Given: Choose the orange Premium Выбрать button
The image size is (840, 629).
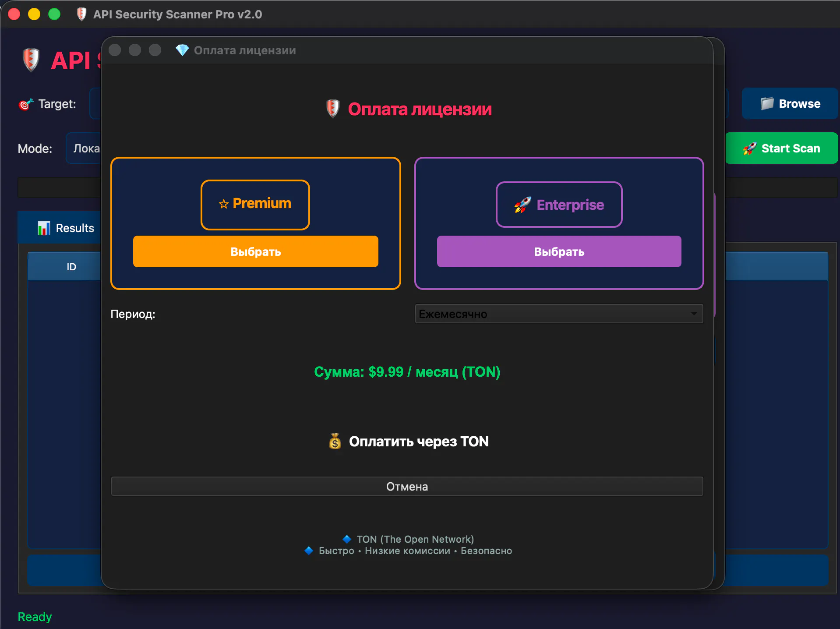Looking at the screenshot, I should [255, 251].
